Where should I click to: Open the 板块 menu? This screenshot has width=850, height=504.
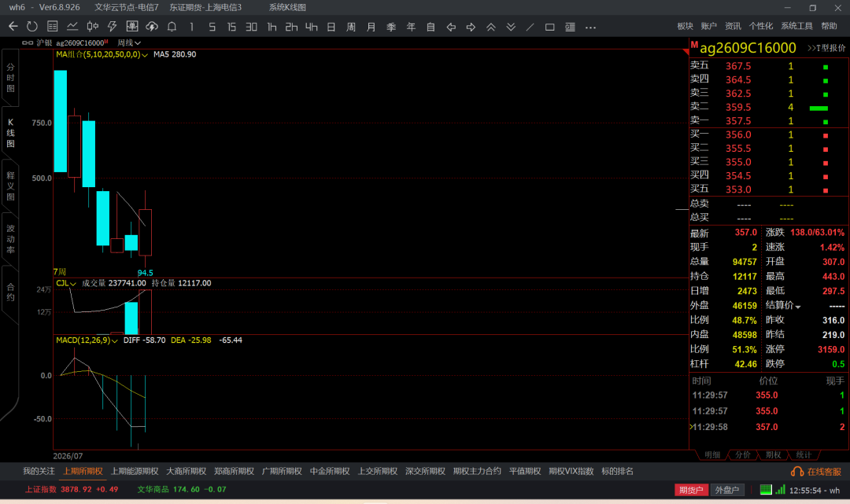coord(685,26)
